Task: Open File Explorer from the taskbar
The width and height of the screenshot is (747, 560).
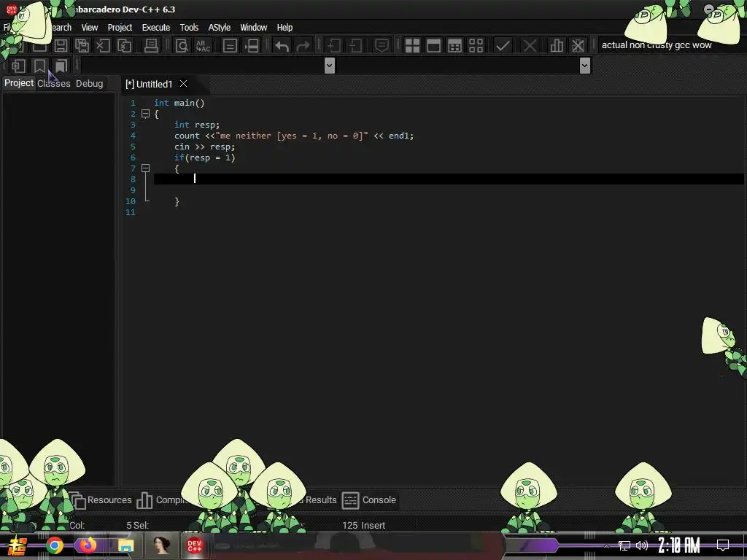Action: [126, 545]
